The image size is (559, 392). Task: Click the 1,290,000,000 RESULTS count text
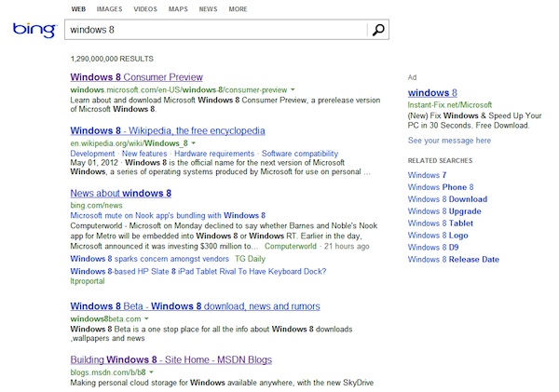pyautogui.click(x=112, y=59)
